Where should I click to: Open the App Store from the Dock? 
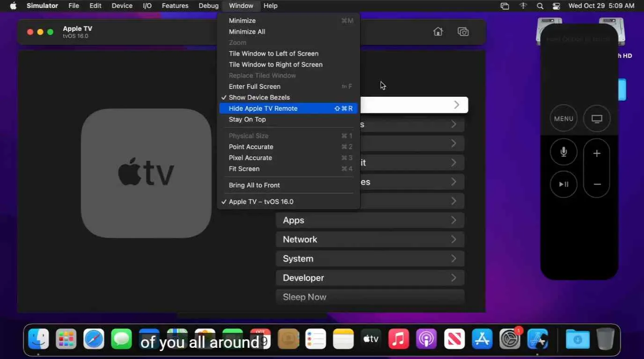482,339
